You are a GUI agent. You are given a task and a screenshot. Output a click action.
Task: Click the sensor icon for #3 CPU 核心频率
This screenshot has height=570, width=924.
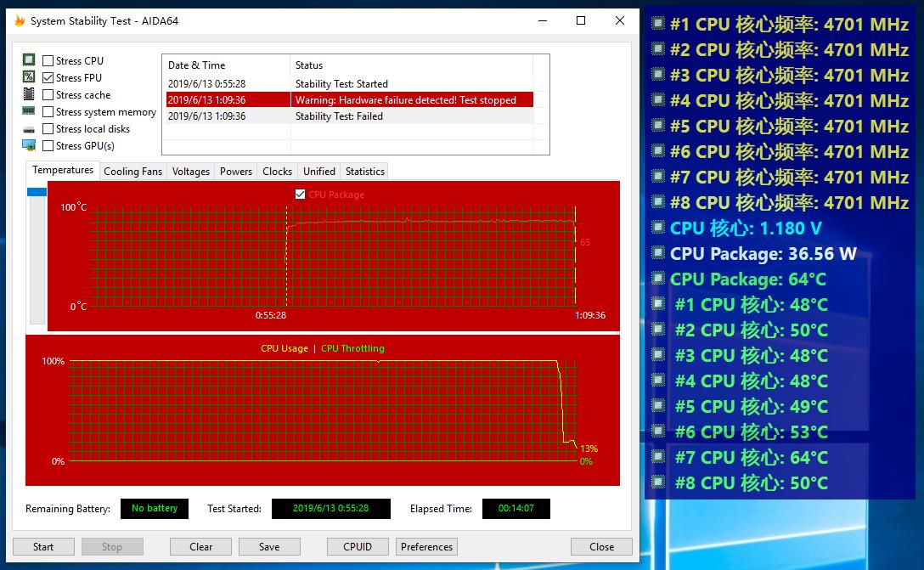658,74
